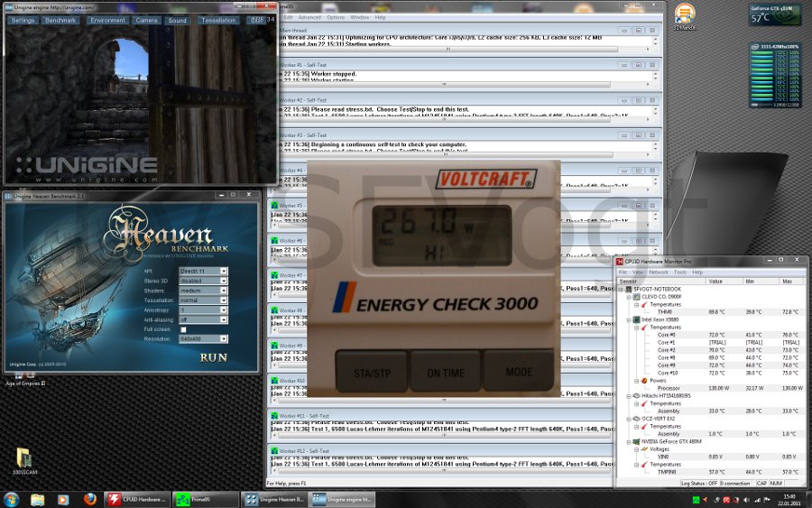Select the Core #10 temperature row
This screenshot has height=508, width=812.
[711, 374]
